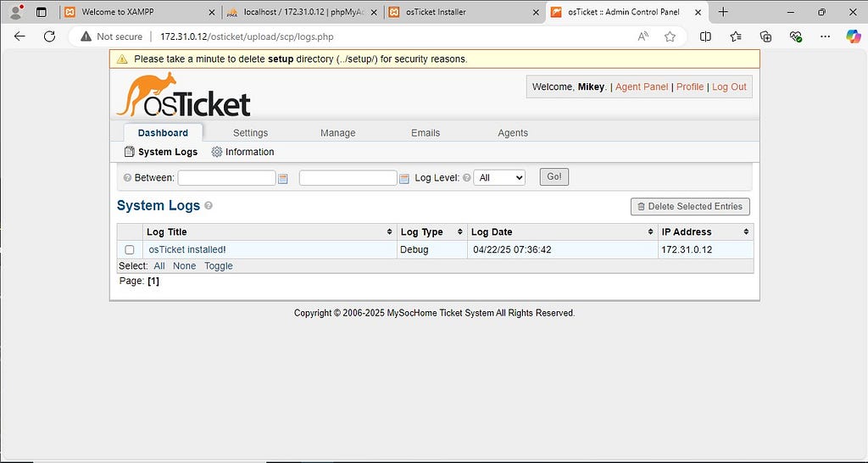The width and height of the screenshot is (868, 463).
Task: Open split screen icon in toolbar
Action: 705,36
